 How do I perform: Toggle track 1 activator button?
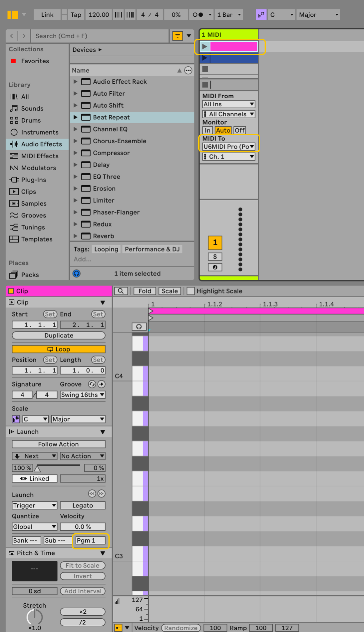[215, 242]
